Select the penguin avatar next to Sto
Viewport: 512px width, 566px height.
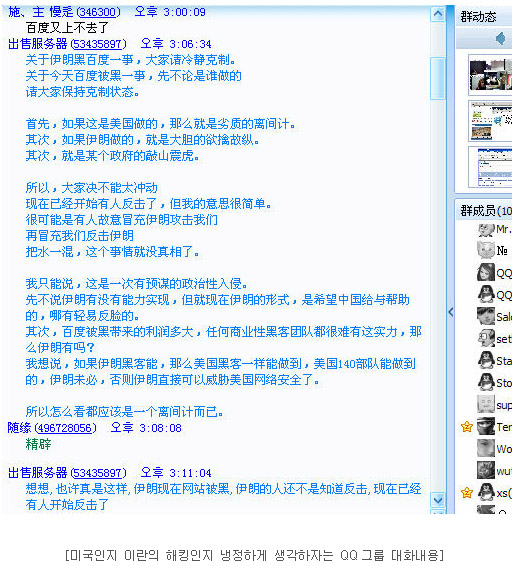[x=486, y=382]
